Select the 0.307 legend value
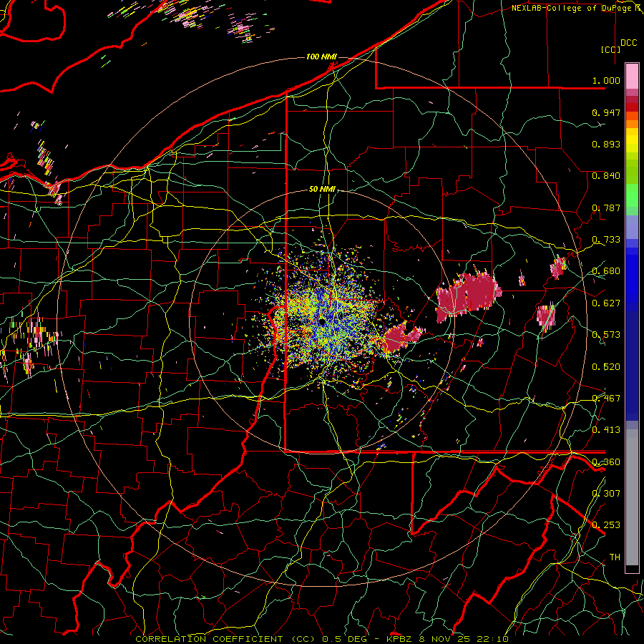644x644 pixels. (606, 493)
